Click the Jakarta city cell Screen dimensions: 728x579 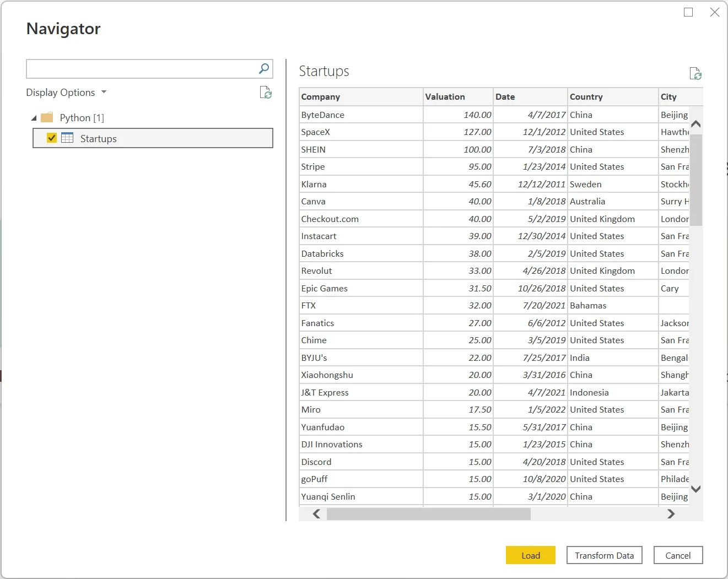click(x=674, y=392)
